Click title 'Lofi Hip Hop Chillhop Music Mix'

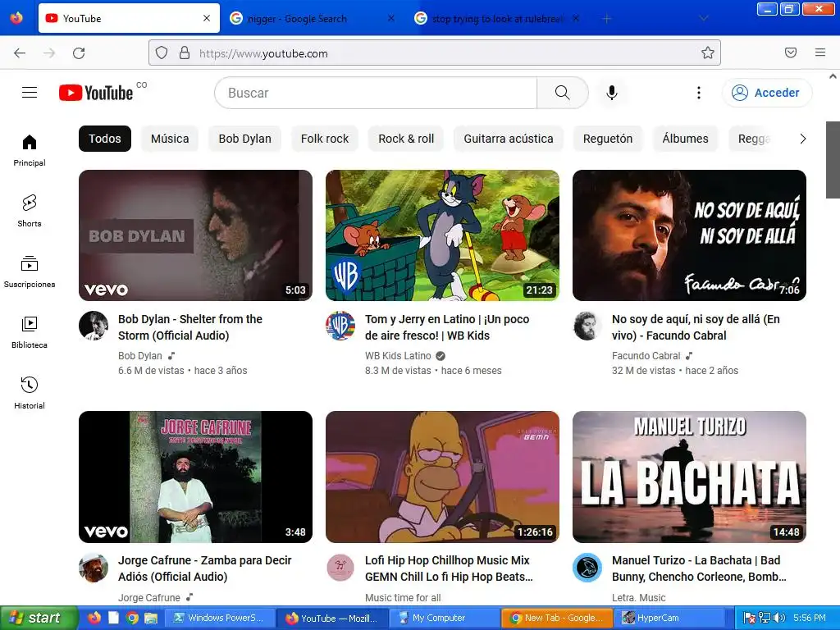pyautogui.click(x=449, y=568)
